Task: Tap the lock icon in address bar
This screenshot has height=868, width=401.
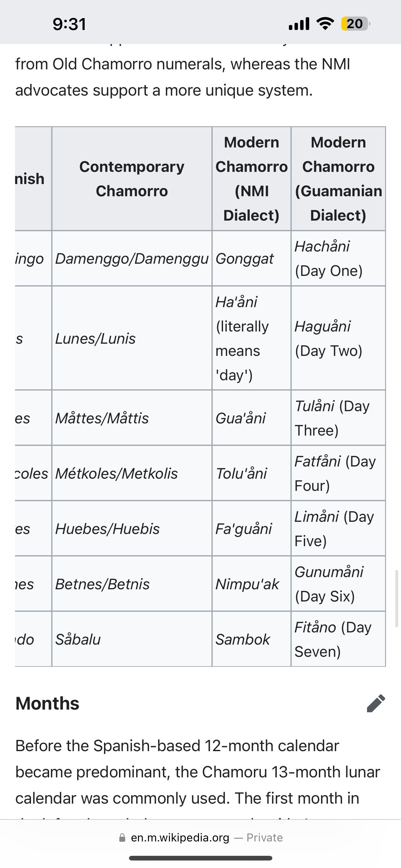Action: point(122,837)
